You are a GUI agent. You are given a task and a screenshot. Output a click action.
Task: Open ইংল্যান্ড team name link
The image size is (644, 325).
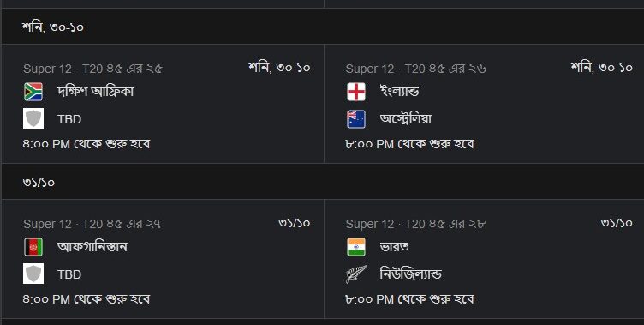pyautogui.click(x=399, y=92)
